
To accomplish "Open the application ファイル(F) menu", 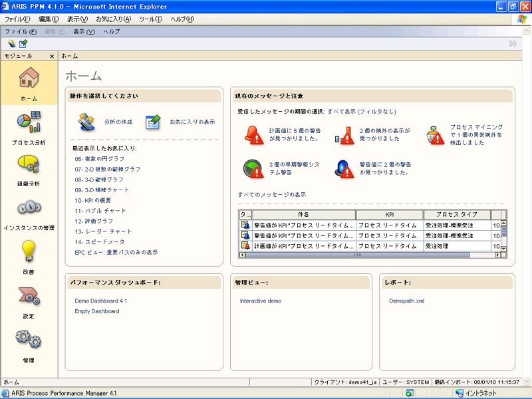I will [21, 31].
